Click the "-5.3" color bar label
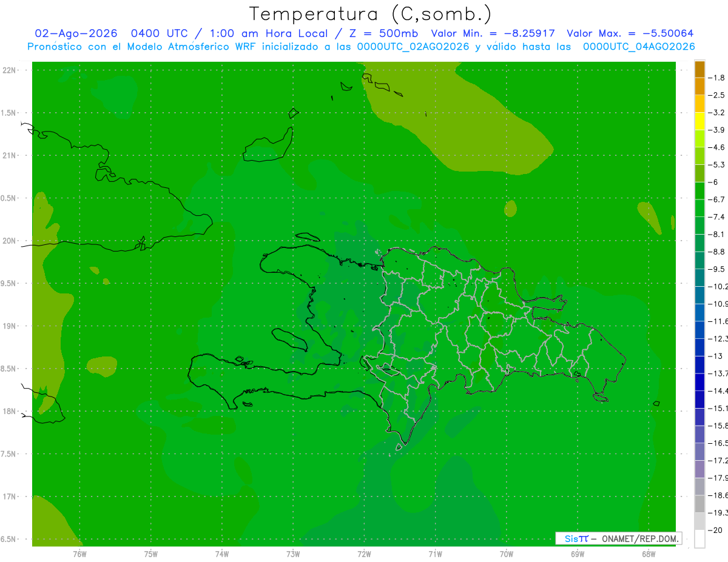728x562 pixels. click(716, 165)
